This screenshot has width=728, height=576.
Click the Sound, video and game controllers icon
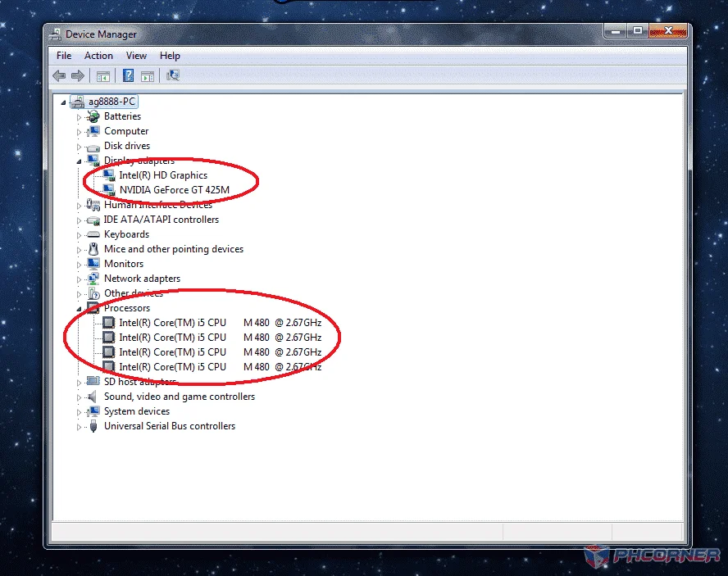[x=93, y=397]
